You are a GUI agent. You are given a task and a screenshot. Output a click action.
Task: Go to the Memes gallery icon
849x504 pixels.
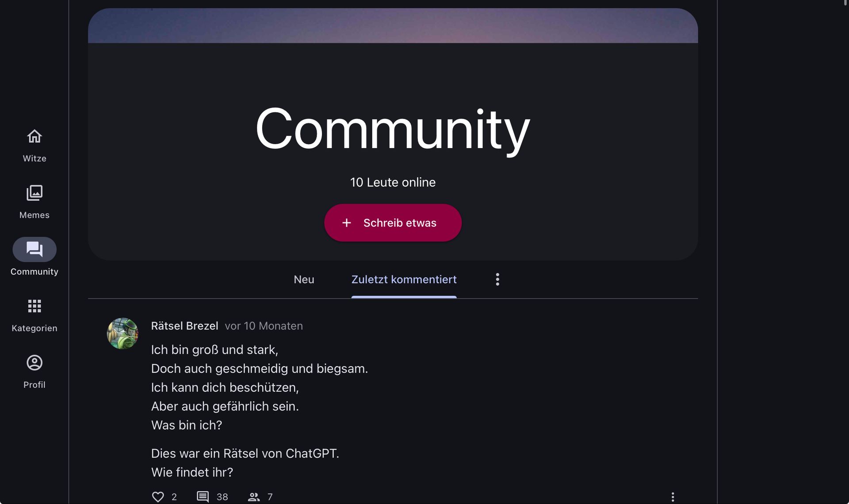tap(34, 193)
